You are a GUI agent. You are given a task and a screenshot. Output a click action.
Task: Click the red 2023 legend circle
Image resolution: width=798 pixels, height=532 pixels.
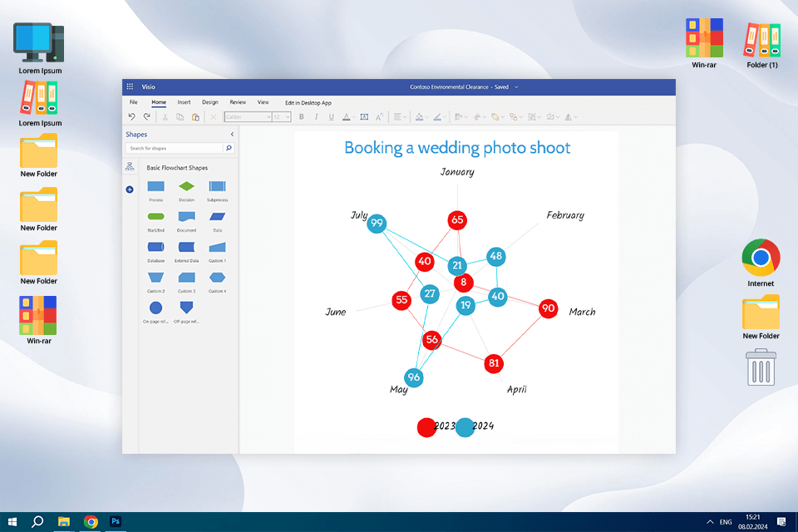coord(426,427)
